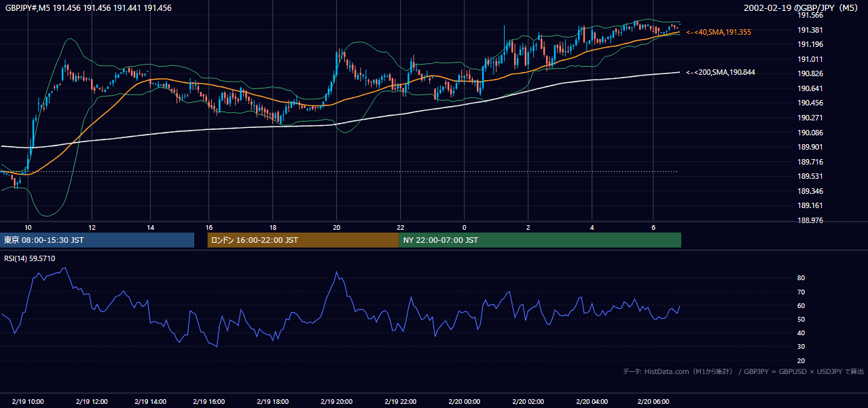Click hour label 18 under price chart
Screen dimensions: 868x408
(273, 228)
